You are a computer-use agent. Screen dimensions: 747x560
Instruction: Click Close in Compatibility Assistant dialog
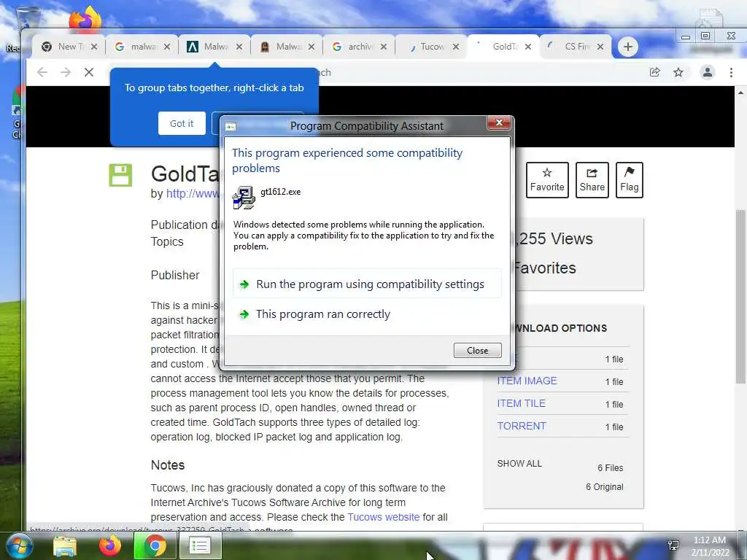tap(477, 351)
